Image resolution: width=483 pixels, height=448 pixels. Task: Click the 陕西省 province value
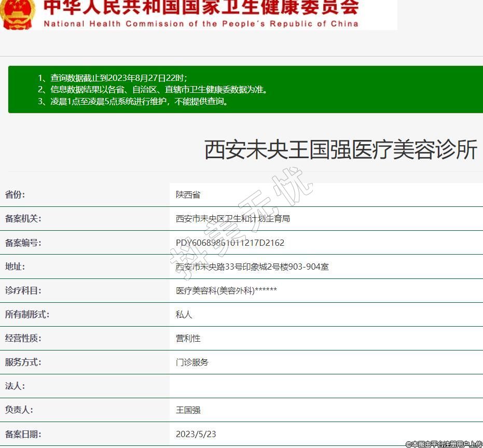point(188,195)
